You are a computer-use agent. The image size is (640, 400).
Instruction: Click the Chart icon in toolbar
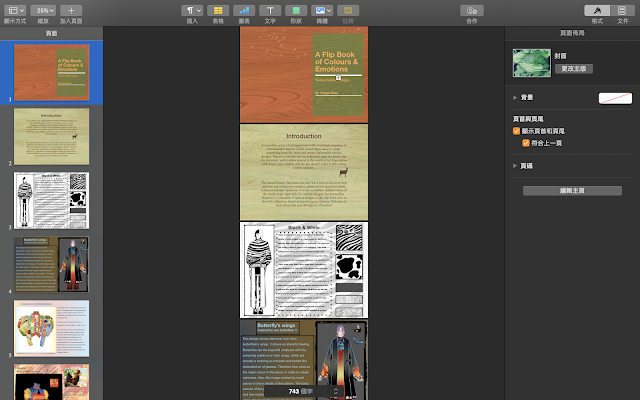[244, 11]
